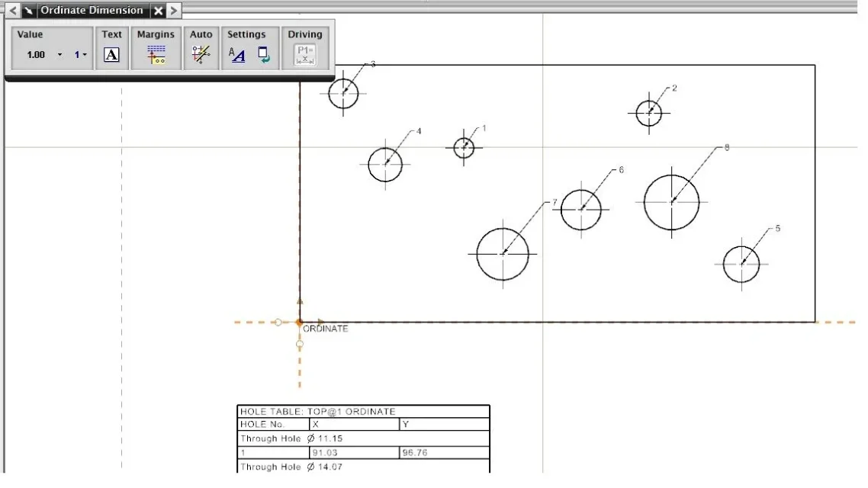Close the Ordinate Dimension dialog
The width and height of the screenshot is (868, 488).
[158, 11]
